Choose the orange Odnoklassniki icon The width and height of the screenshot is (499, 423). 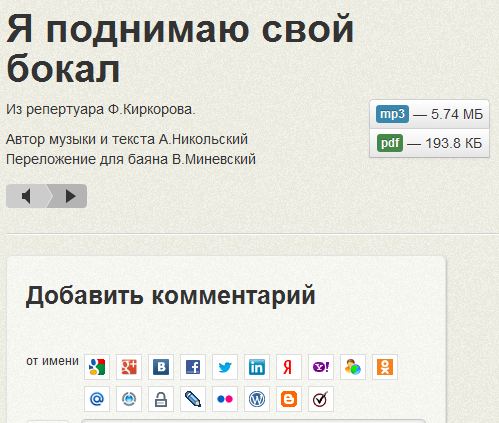tap(385, 367)
